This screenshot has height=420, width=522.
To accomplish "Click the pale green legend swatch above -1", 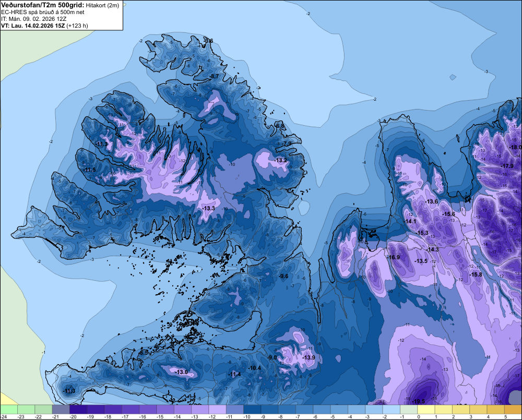I will (409, 409).
